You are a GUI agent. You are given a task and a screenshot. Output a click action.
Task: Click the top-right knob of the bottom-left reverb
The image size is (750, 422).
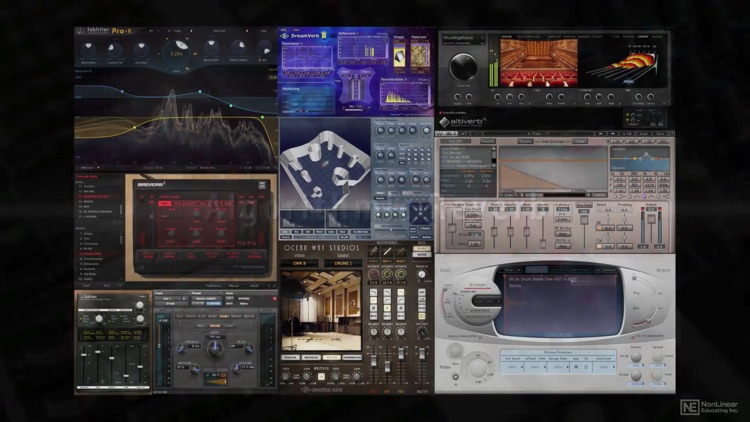pos(140,305)
